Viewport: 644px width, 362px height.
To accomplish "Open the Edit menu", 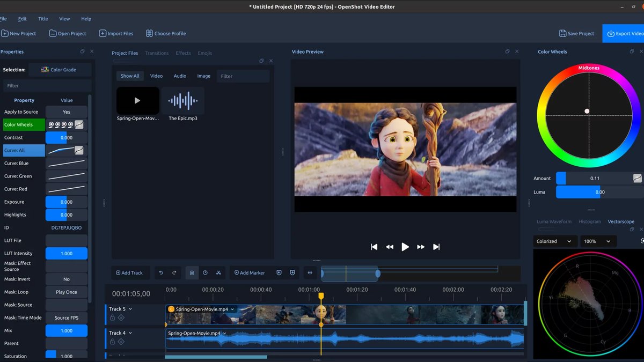I will click(x=23, y=19).
